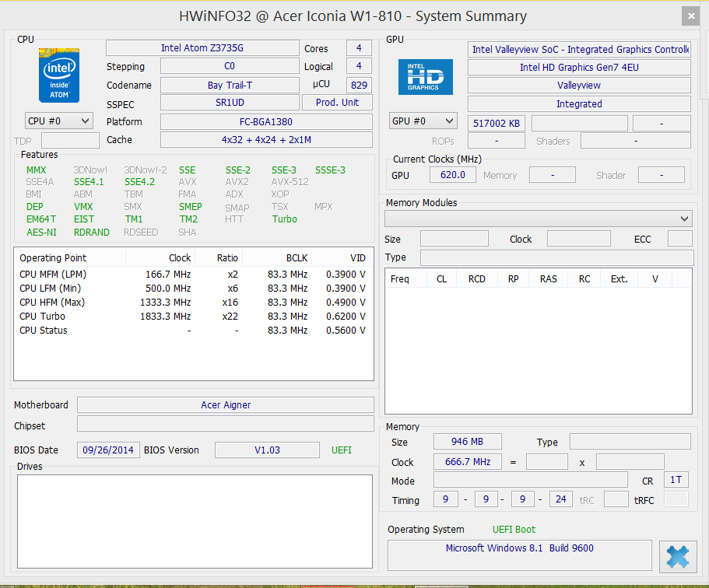Click the empty TDP field

(70, 141)
